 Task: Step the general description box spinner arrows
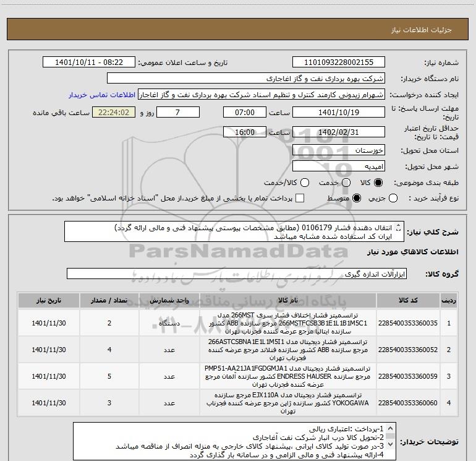398,228
